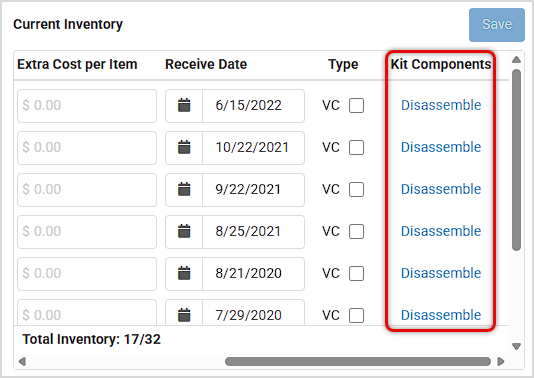
Task: Click the Save button
Action: [x=497, y=25]
